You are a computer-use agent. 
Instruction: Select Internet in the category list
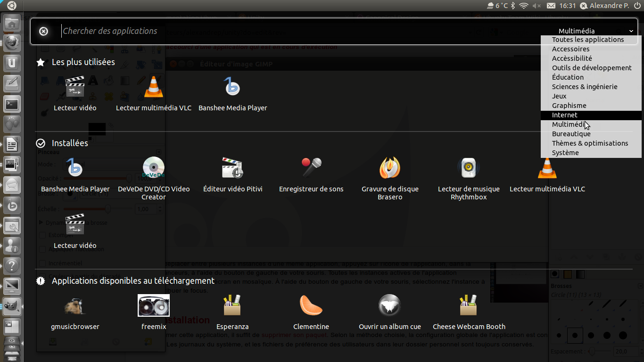[565, 115]
